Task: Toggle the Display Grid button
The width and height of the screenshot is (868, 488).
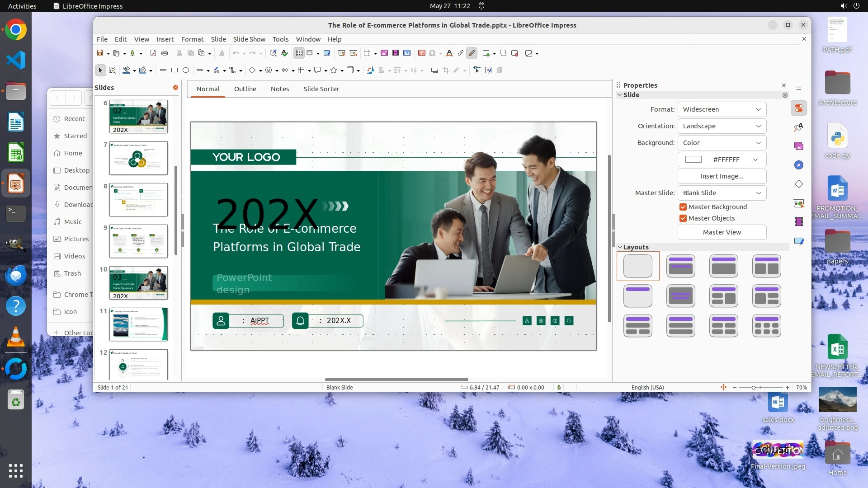Action: [299, 53]
